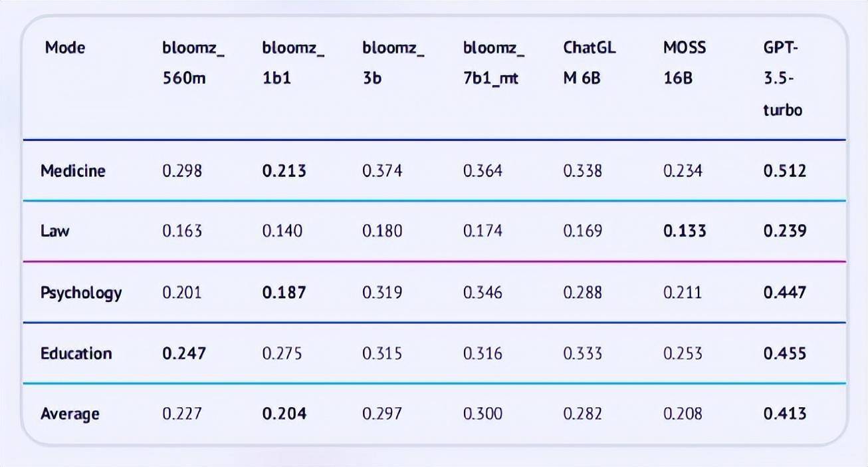The width and height of the screenshot is (868, 467).
Task: Select the GPT-3.5-turbo column header
Action: (x=783, y=78)
